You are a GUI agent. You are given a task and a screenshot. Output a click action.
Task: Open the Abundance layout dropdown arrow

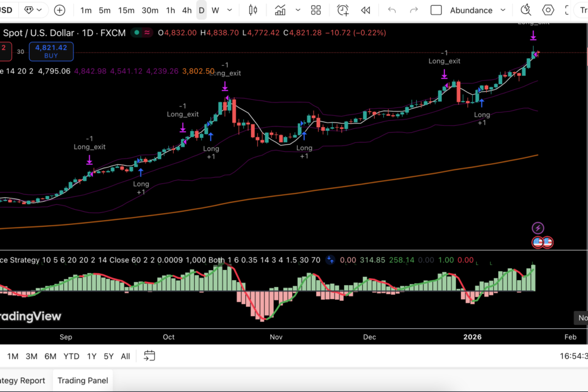503,10
